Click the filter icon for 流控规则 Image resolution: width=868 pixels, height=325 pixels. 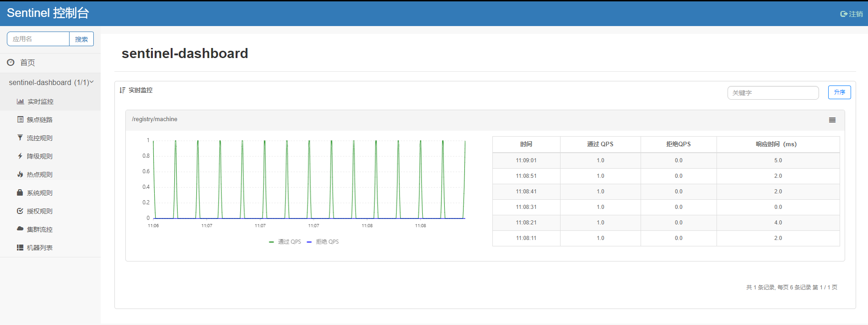20,138
